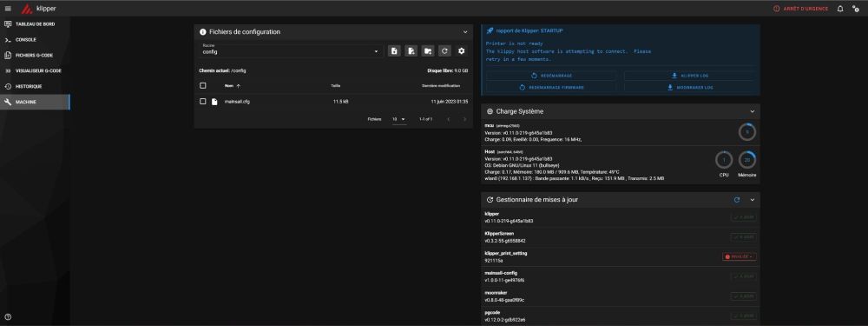The image size is (868, 326).
Task: Click moonraker version v0.8.0-48 link
Action: coord(504,300)
